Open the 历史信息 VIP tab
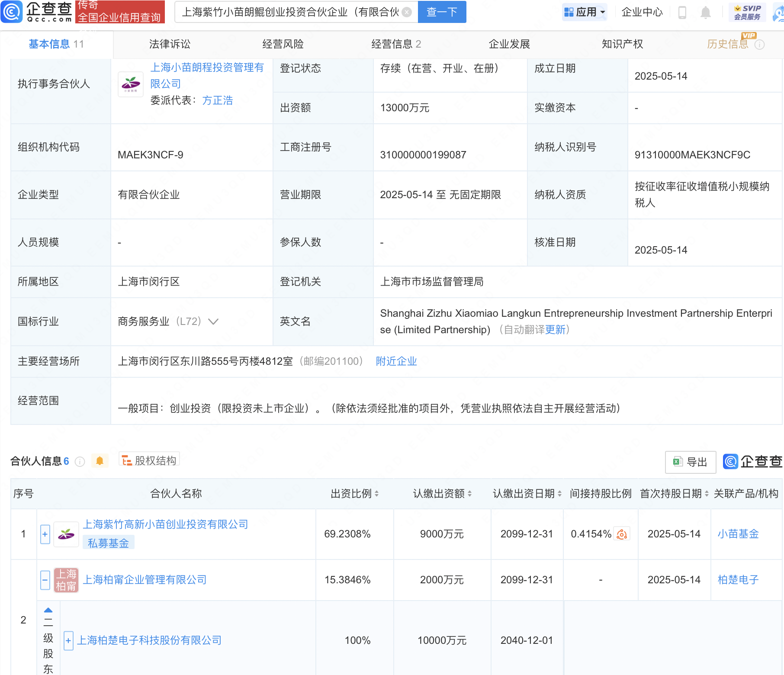The width and height of the screenshot is (784, 675). (727, 44)
